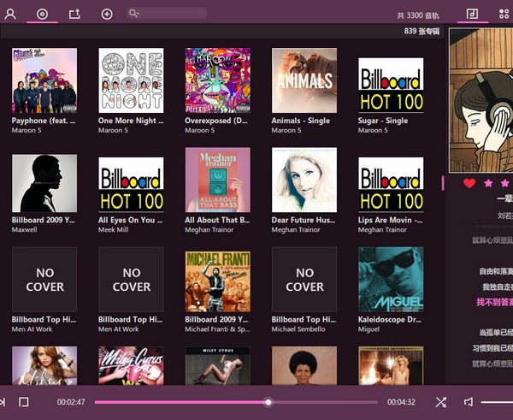Switch to the album disc view
The width and height of the screenshot is (513, 420).
pos(43,14)
